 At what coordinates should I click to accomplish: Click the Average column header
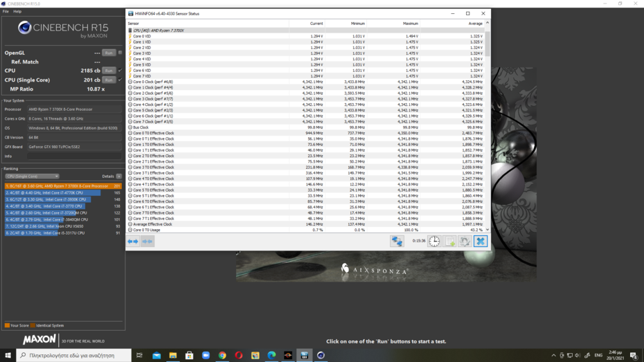tap(451, 24)
